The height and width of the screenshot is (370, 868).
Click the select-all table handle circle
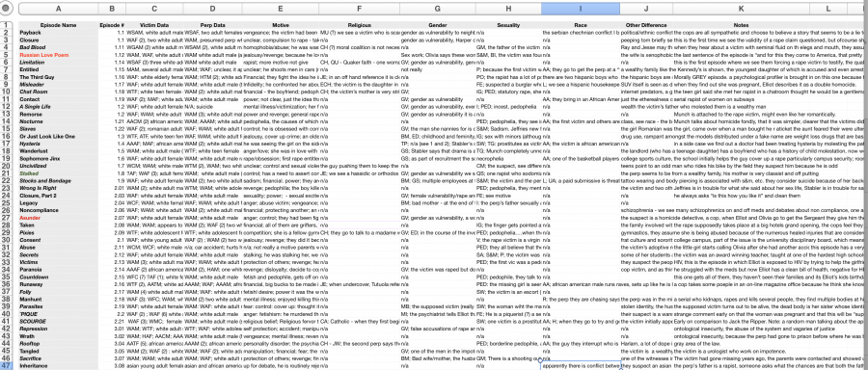tap(7, 9)
